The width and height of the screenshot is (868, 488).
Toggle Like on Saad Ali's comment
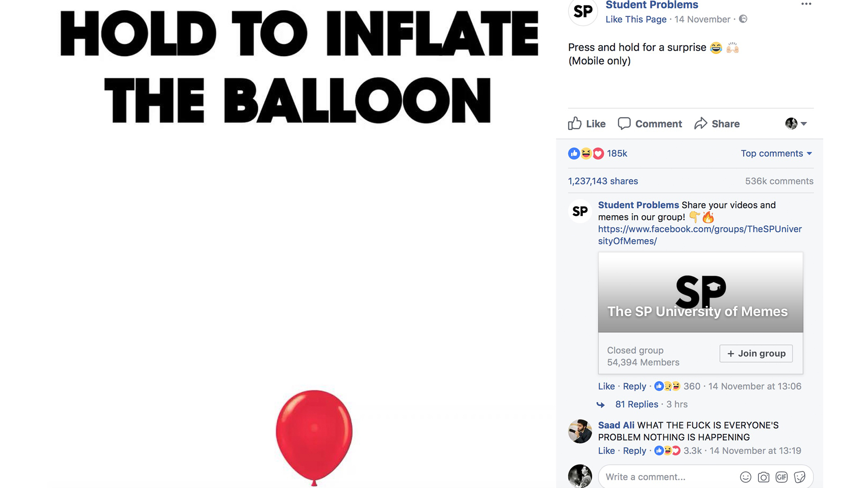(x=606, y=450)
